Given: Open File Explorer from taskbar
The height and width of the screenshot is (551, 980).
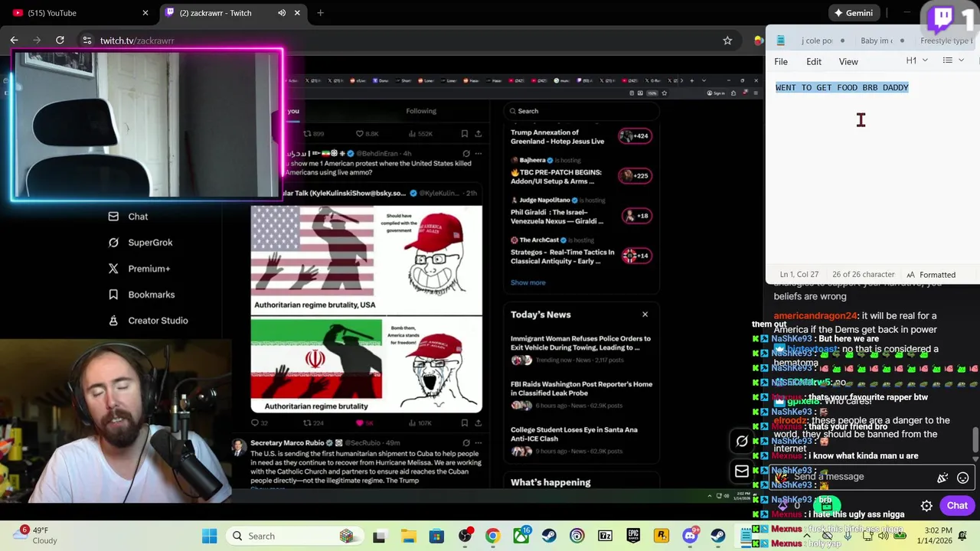Looking at the screenshot, I should (x=408, y=536).
